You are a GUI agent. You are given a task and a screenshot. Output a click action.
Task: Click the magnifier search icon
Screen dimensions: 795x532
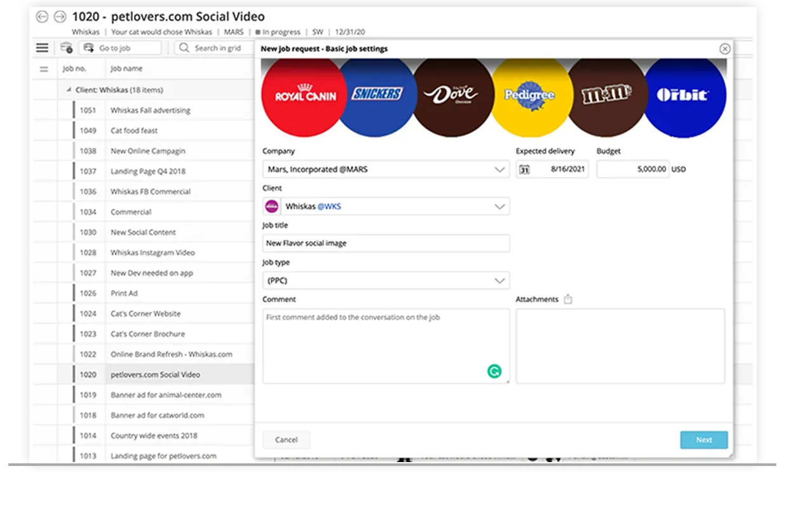pos(184,48)
